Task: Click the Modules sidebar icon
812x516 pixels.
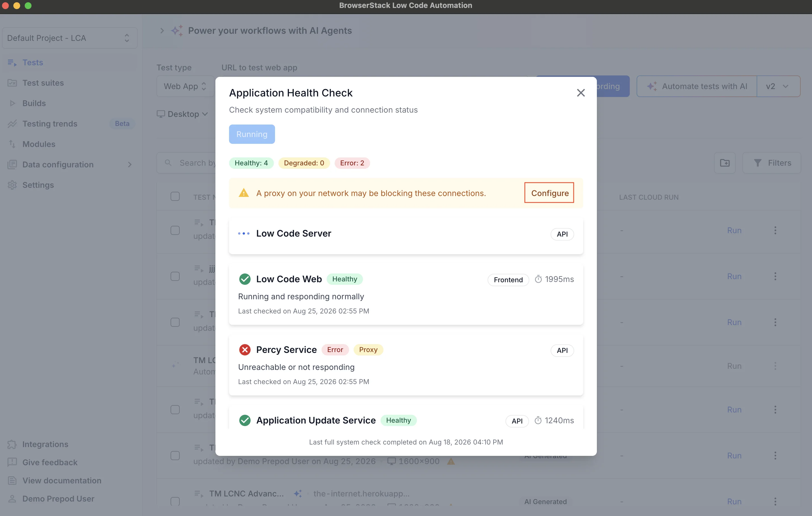Action: tap(12, 144)
